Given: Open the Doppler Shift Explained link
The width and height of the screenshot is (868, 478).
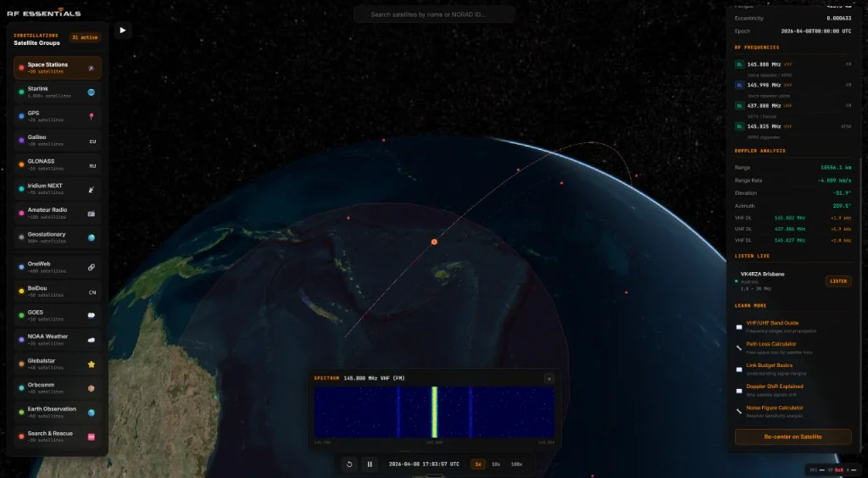Looking at the screenshot, I should coord(775,386).
